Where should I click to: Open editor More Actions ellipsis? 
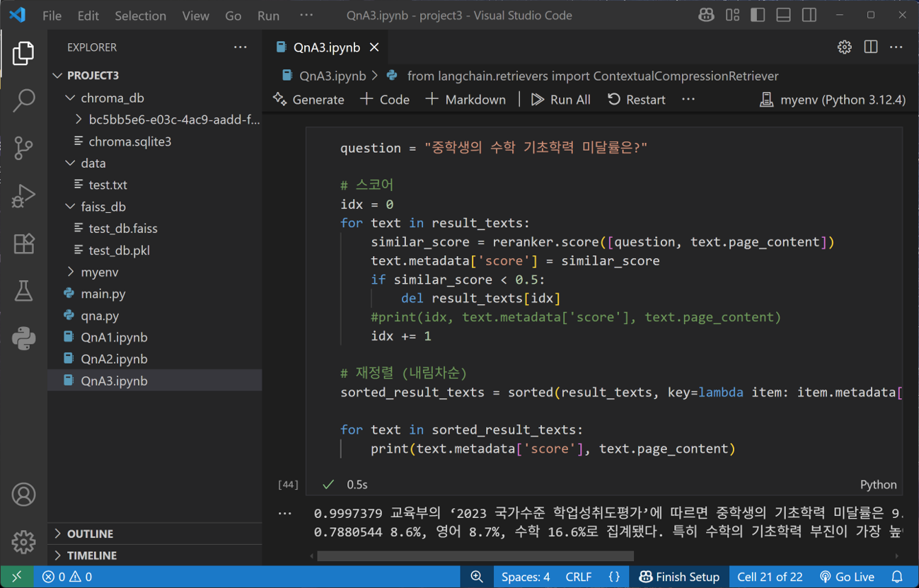(896, 47)
